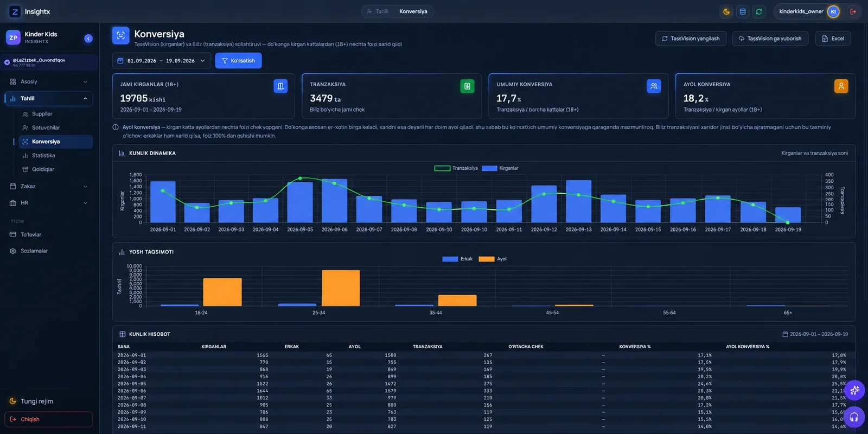Image resolution: width=868 pixels, height=434 pixels.
Task: Click the Tahlil breadcrumb in top bar
Action: 378,11
